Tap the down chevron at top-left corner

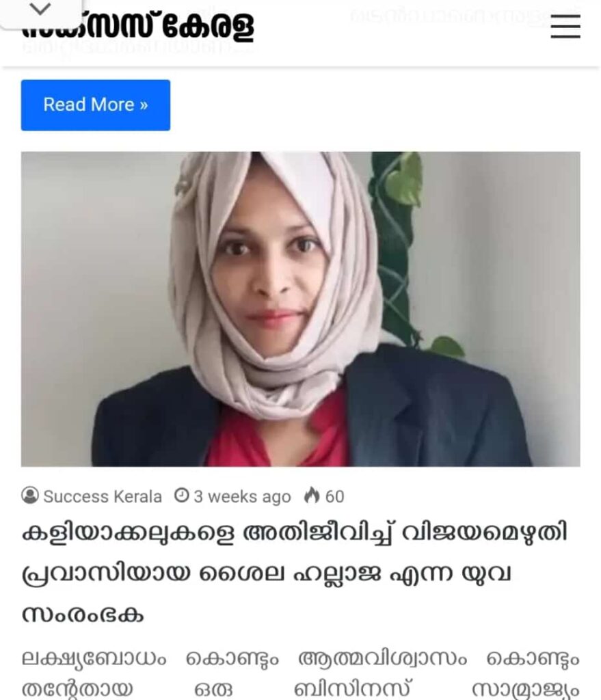pos(40,9)
